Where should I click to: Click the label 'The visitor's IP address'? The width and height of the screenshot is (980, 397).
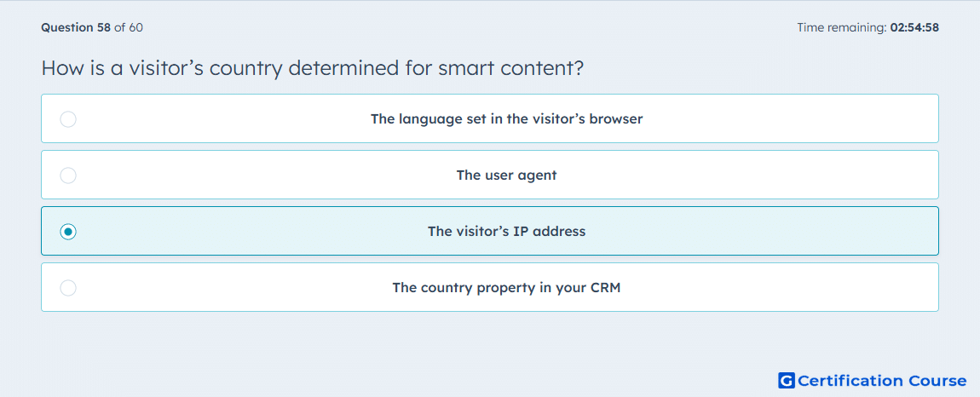(507, 232)
